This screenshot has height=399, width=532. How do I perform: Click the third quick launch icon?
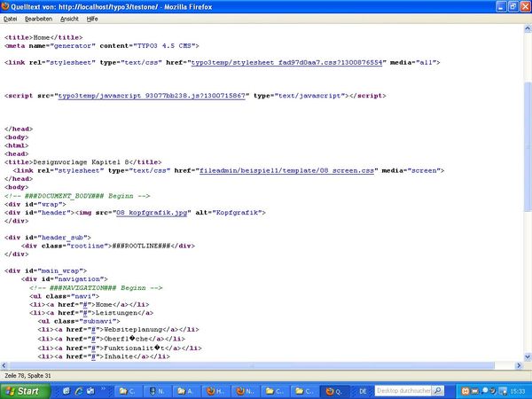point(90,391)
